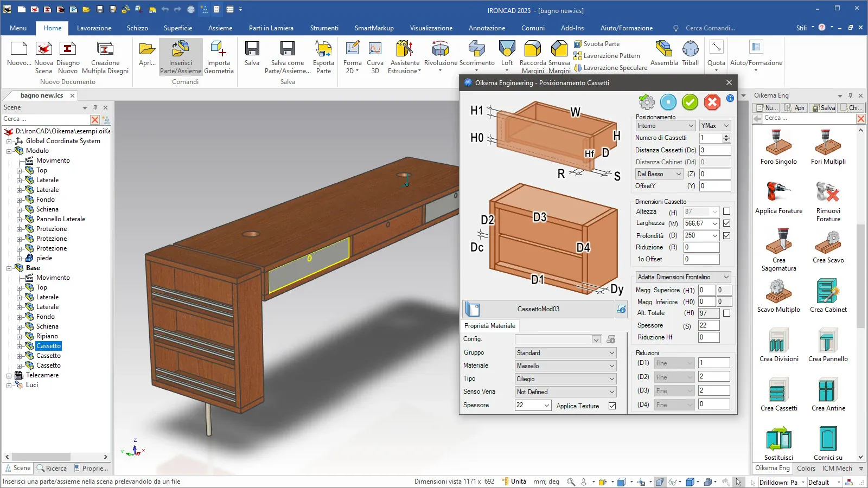Viewport: 868px width, 488px height.
Task: Enable the Altezza (H) checkbox
Action: click(727, 211)
